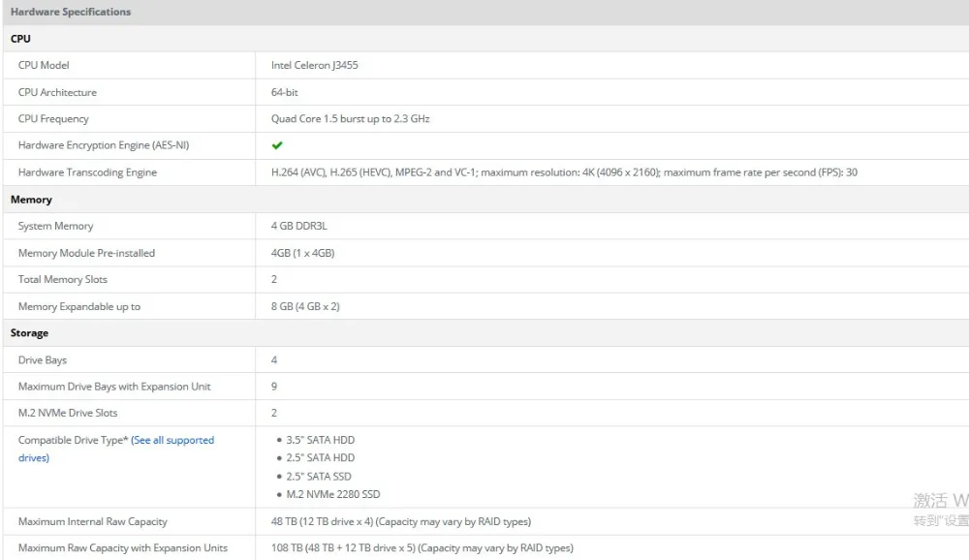Image resolution: width=969 pixels, height=560 pixels.
Task: Select the '48 TB (12 TB drive x 4)' value
Action: coord(401,521)
